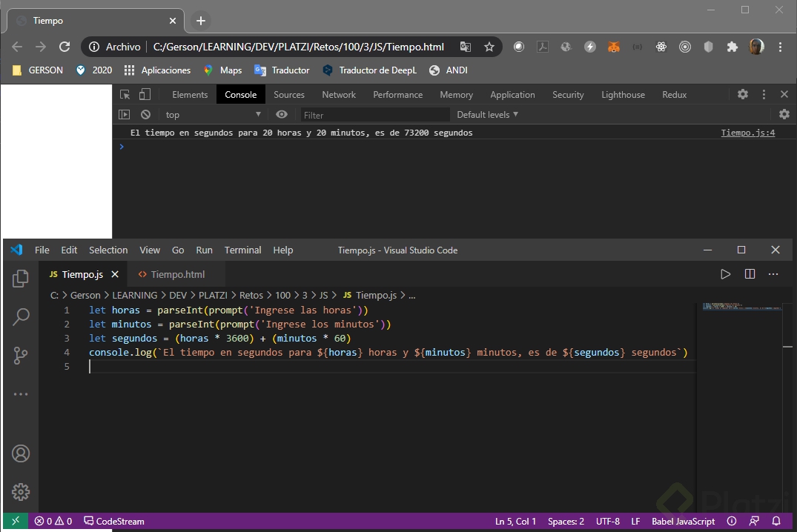
Task: Open the console settings gear
Action: pos(784,114)
